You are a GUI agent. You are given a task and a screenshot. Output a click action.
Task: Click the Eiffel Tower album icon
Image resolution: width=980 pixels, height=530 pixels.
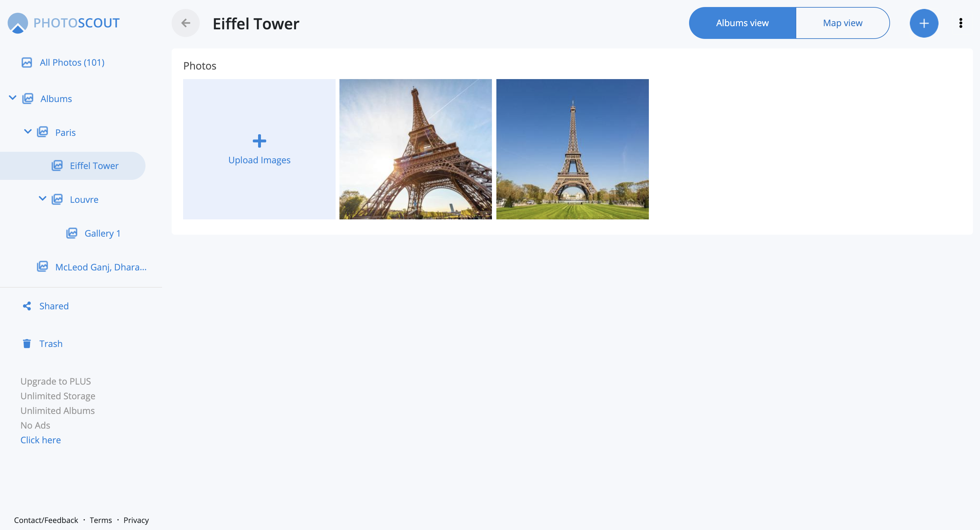(57, 166)
